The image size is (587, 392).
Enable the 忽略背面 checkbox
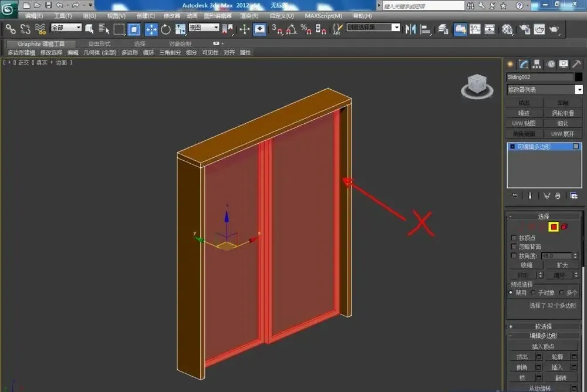514,246
